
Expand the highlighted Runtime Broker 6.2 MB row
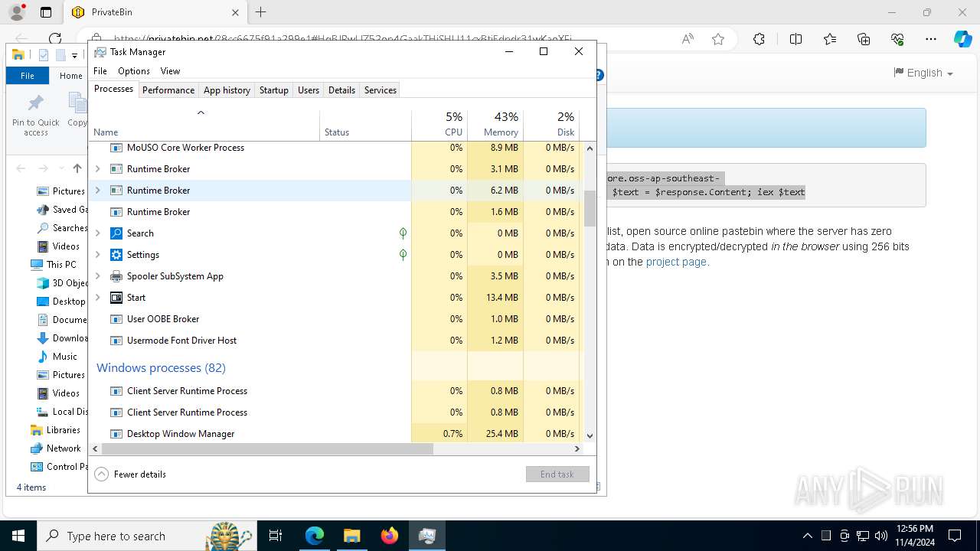click(97, 191)
